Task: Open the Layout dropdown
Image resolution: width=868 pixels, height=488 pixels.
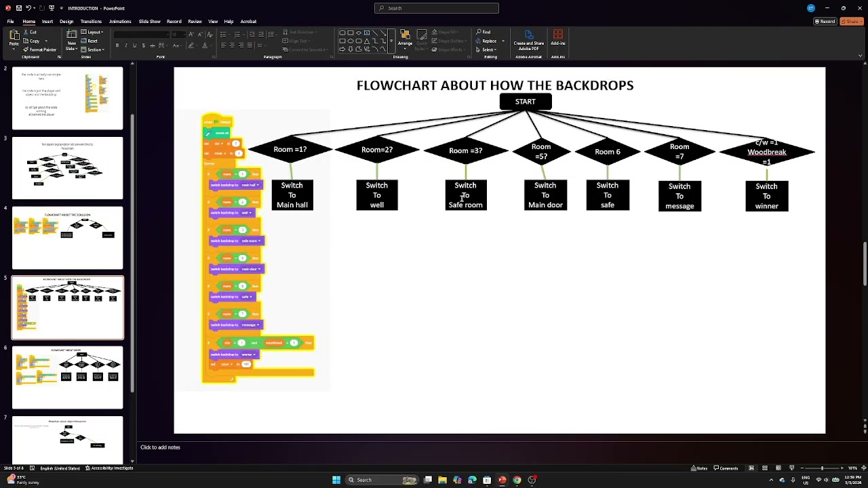Action: pos(93,32)
